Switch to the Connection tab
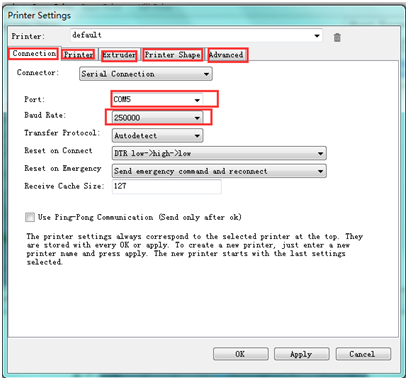Screen dimensions: 408x380 click(x=34, y=53)
